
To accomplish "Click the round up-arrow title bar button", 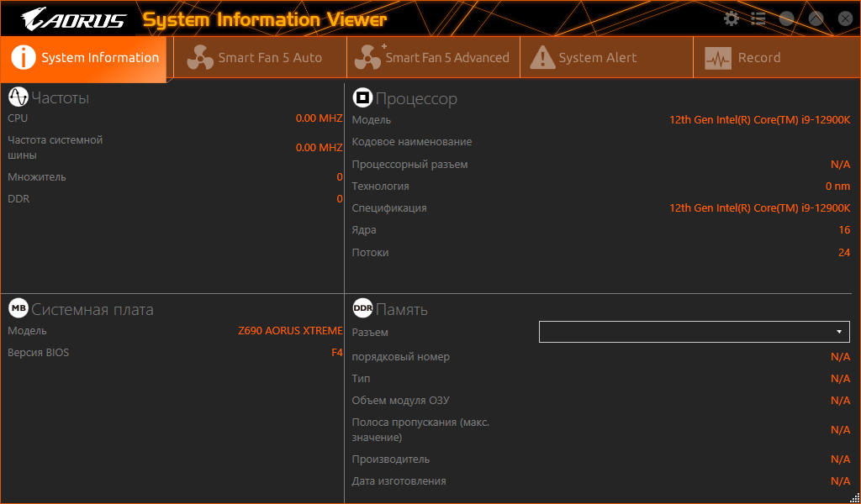I will pos(816,18).
